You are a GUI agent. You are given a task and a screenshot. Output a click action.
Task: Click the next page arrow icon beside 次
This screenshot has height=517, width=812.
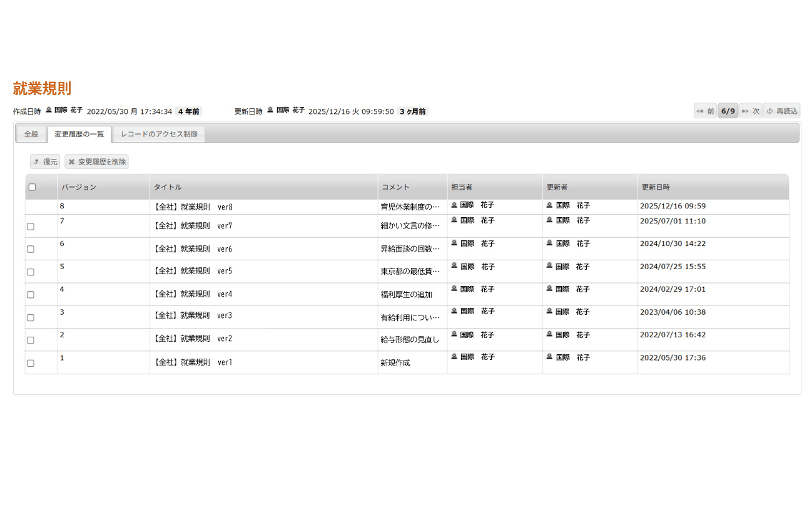pos(744,110)
